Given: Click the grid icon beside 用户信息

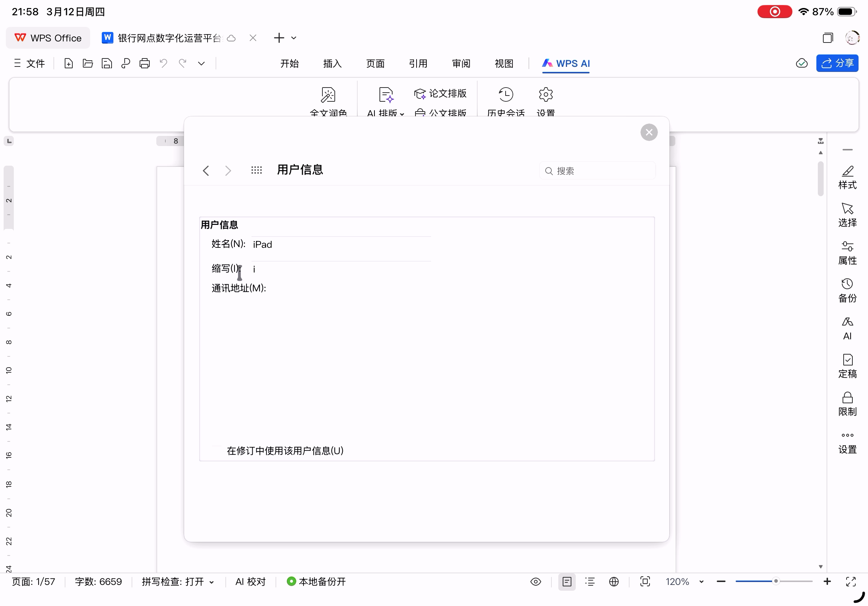Looking at the screenshot, I should pos(256,170).
